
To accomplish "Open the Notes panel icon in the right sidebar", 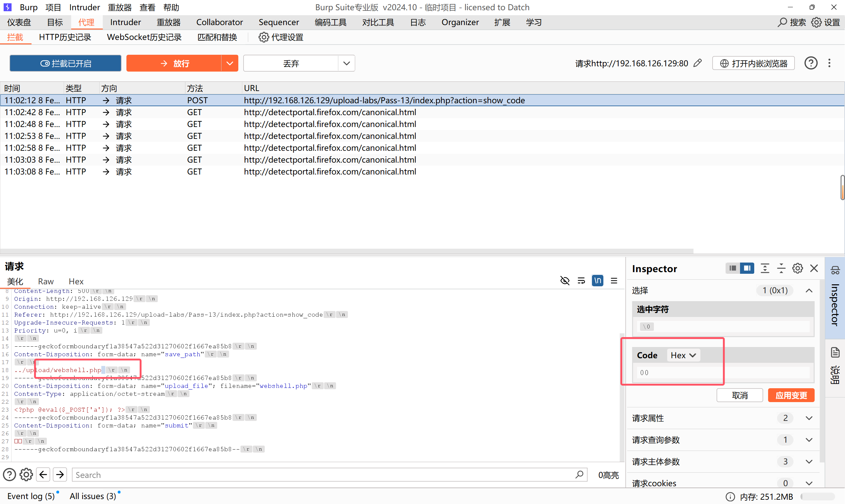I will (x=835, y=353).
